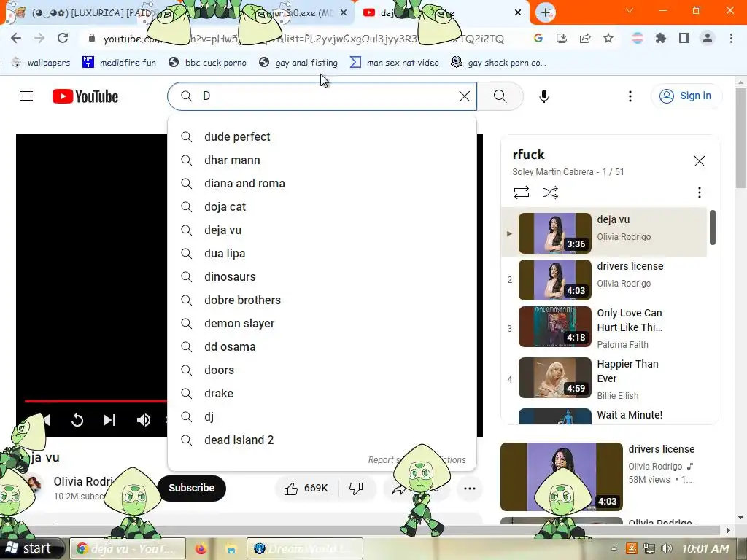
Task: Toggle the browser side panel icon
Action: coord(684,38)
